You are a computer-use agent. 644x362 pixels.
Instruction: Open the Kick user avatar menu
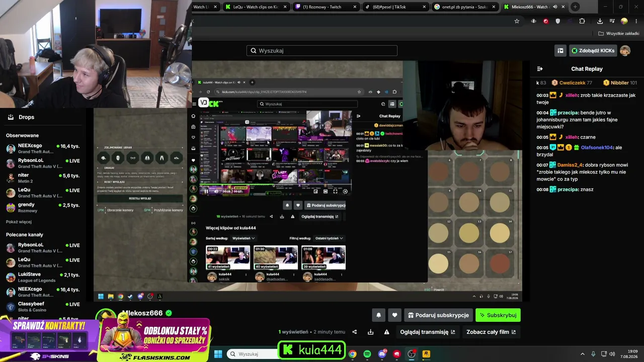point(625,51)
